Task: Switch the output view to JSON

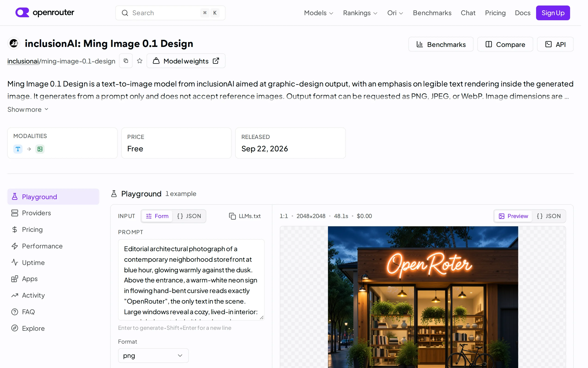Action: coord(549,216)
